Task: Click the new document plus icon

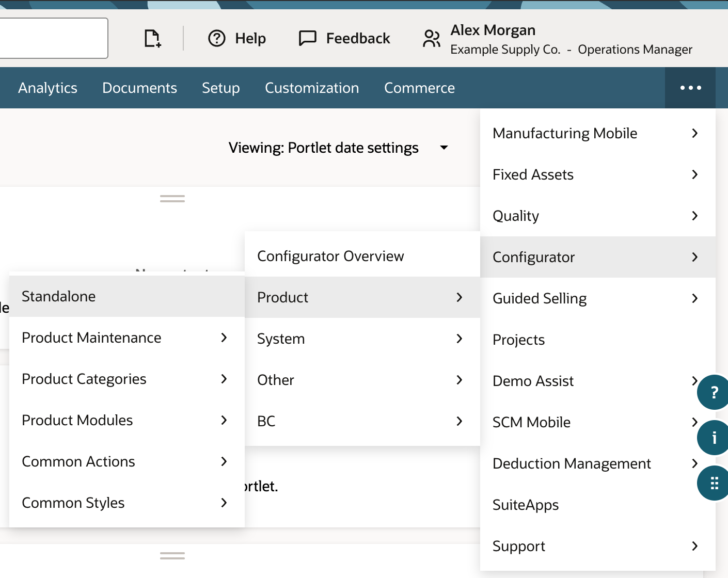Action: (x=152, y=39)
